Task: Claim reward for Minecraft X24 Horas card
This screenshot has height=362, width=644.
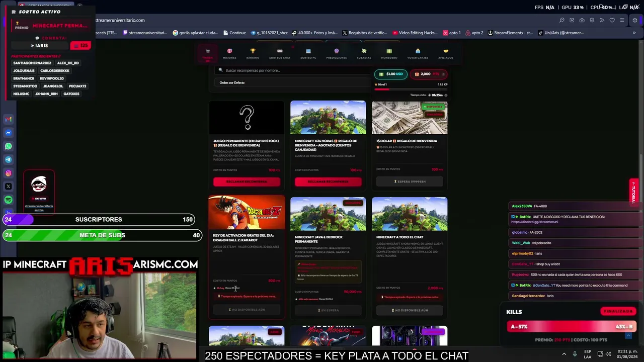Action: (328, 182)
